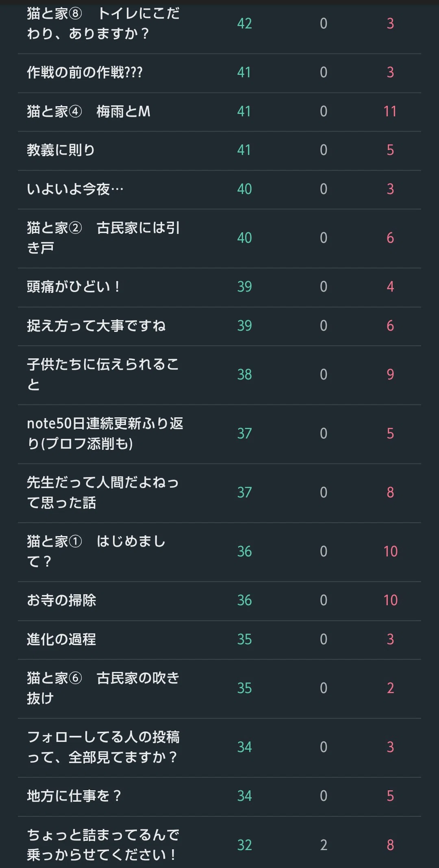
Task: Open article 捉え方って大事ですね
Action: click(96, 326)
